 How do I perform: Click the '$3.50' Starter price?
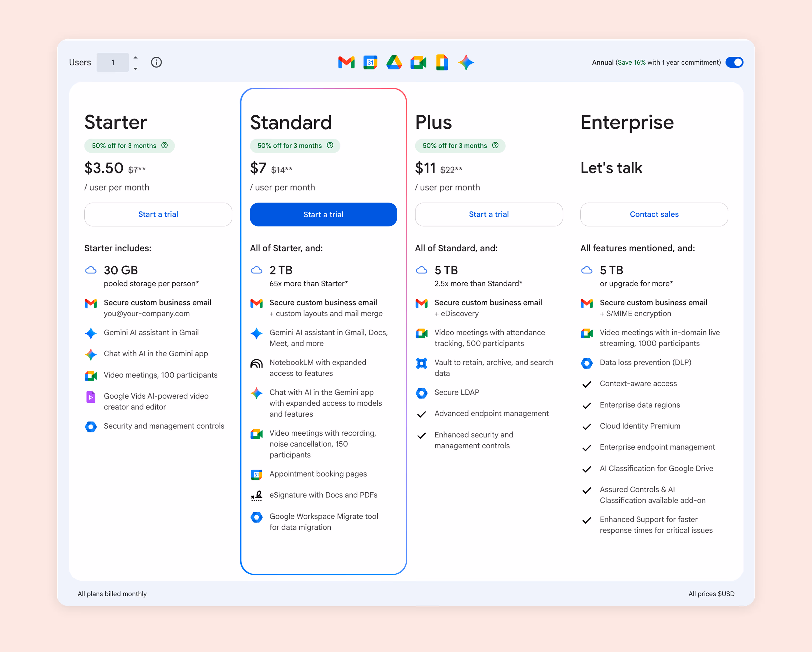pyautogui.click(x=104, y=168)
